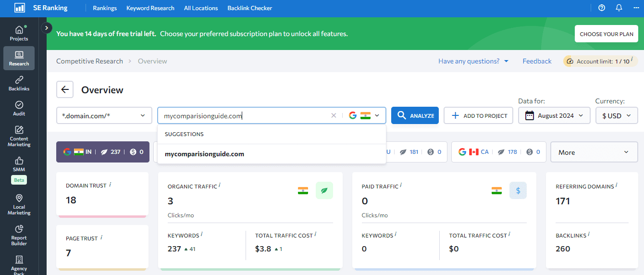Click Choose Your Plan button

point(607,34)
